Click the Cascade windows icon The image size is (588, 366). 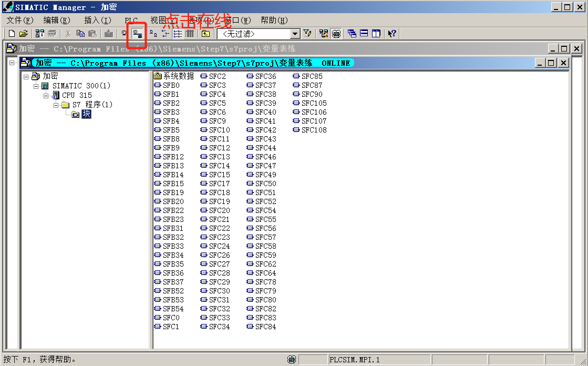pyautogui.click(x=352, y=34)
